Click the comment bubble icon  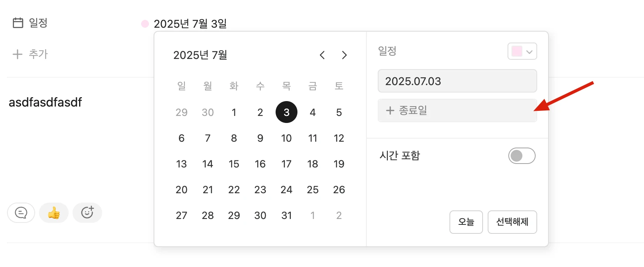point(21,213)
